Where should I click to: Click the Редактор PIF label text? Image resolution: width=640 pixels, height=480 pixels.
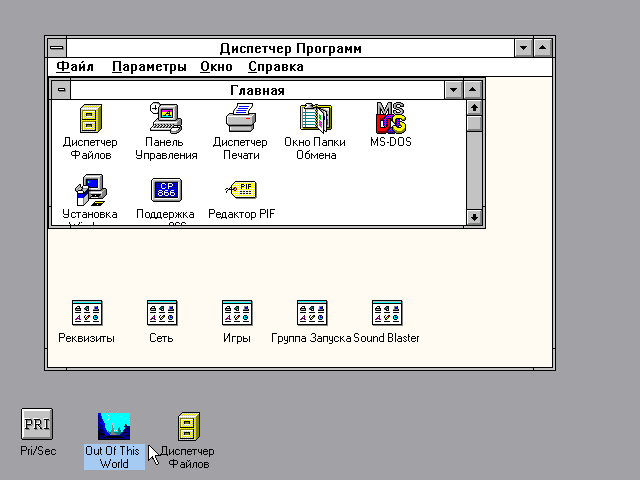241,214
